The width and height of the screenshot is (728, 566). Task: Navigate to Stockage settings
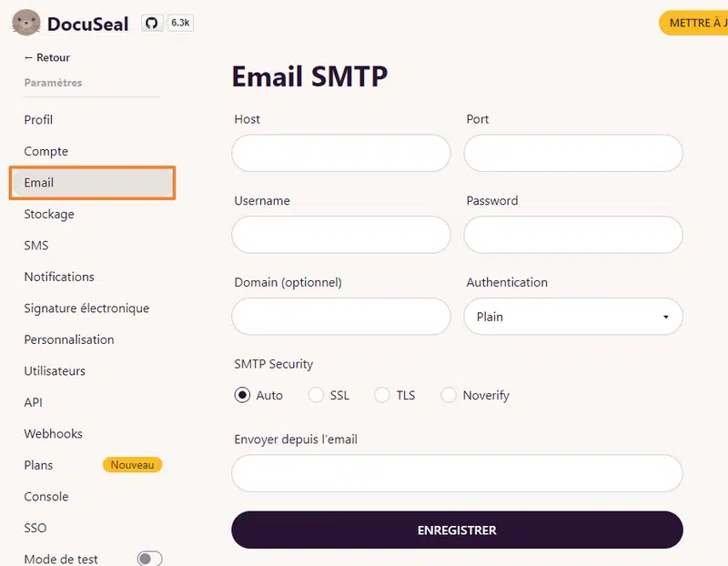click(49, 214)
